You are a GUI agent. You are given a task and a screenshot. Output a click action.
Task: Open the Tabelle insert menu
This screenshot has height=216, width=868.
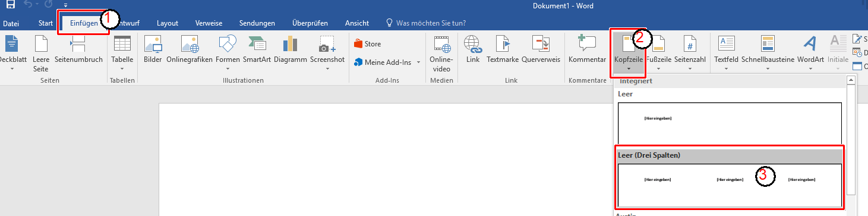(122, 54)
